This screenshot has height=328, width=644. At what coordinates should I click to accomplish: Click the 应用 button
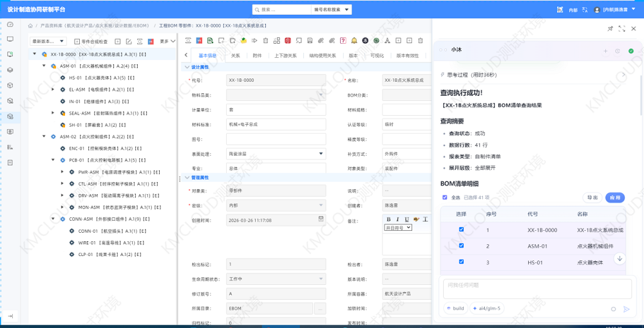(615, 197)
